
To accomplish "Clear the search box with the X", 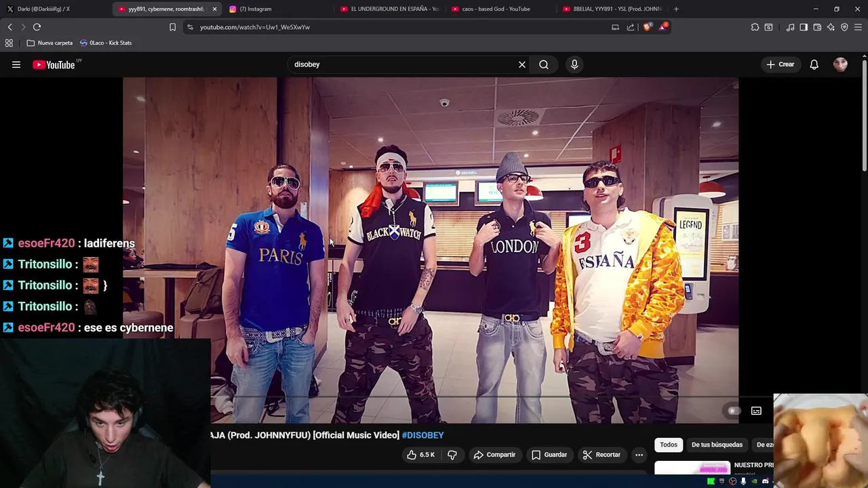I will (x=522, y=64).
